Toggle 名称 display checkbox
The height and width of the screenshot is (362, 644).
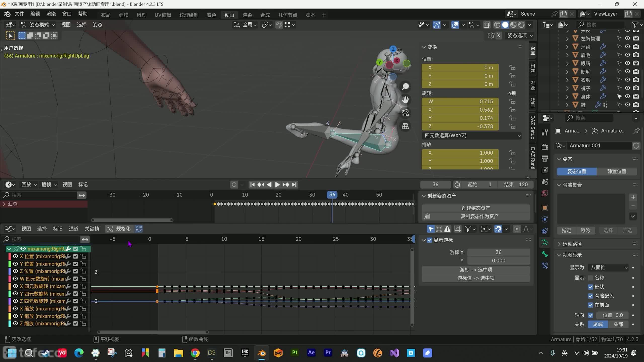[590, 278]
